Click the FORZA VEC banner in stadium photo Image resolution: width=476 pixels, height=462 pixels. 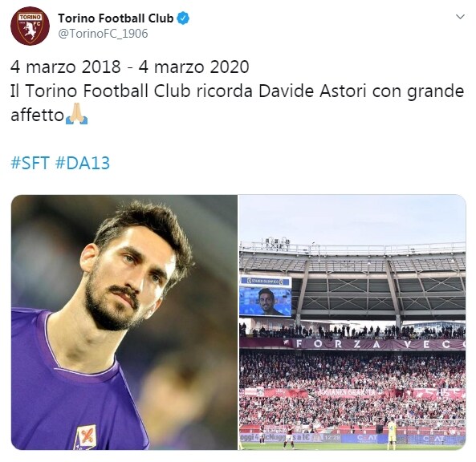tap(376, 345)
